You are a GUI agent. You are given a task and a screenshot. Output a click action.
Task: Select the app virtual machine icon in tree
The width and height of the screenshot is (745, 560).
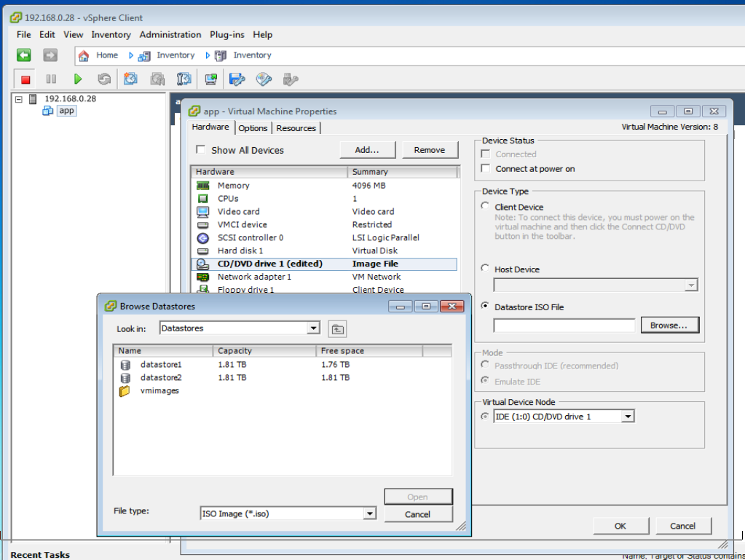(47, 111)
